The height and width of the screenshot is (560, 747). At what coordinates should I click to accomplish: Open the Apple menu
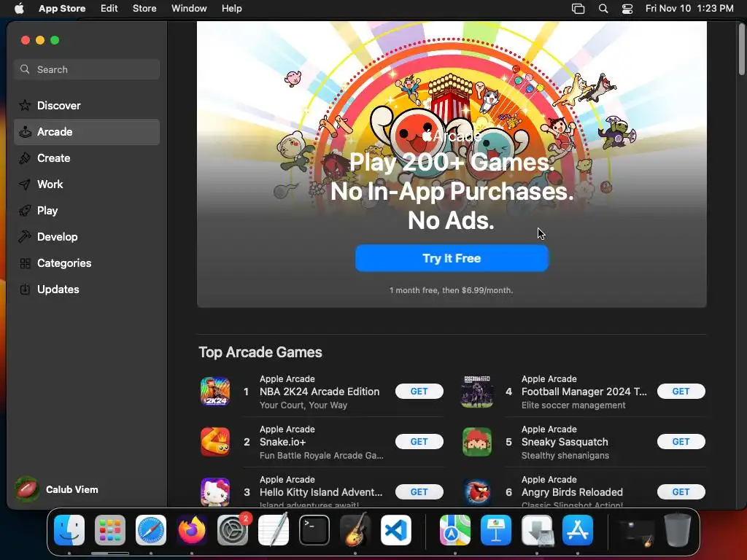[19, 9]
